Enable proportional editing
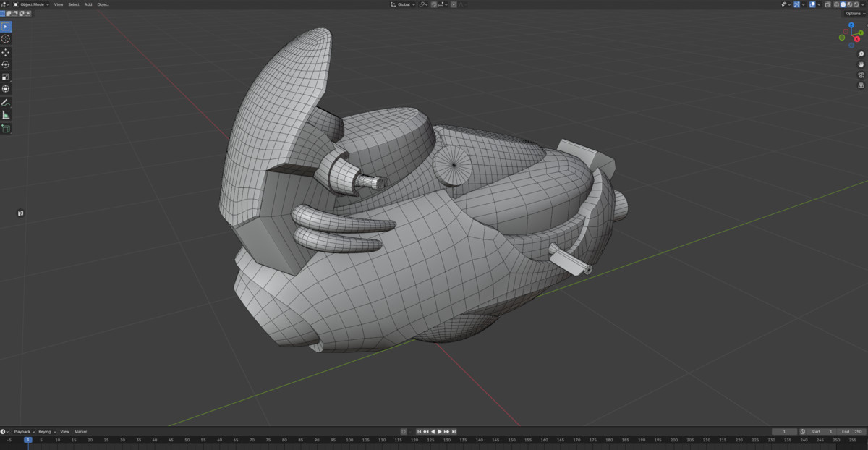This screenshot has width=868, height=450. click(x=454, y=4)
